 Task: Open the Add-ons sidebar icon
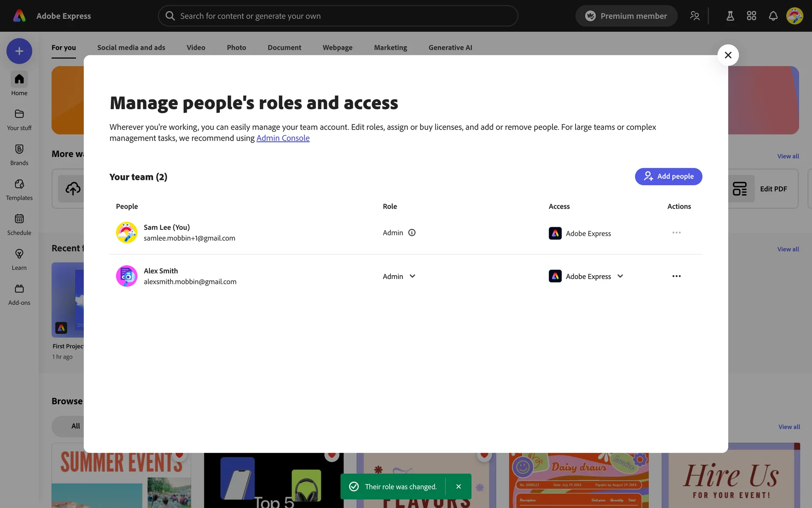(x=19, y=289)
